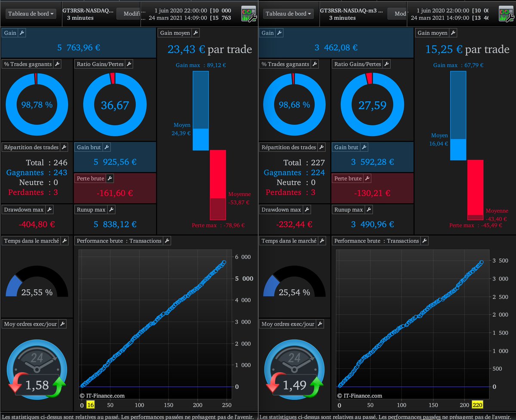Screen dimensions: 516x420
Task: Click Répartition des trades wrench, 246-trade report
Action: (64, 147)
